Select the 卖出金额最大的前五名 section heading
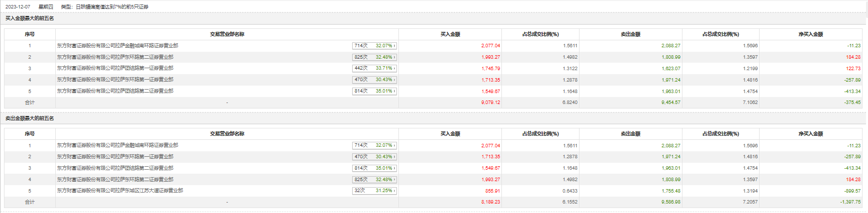The width and height of the screenshot is (868, 213). (30, 118)
